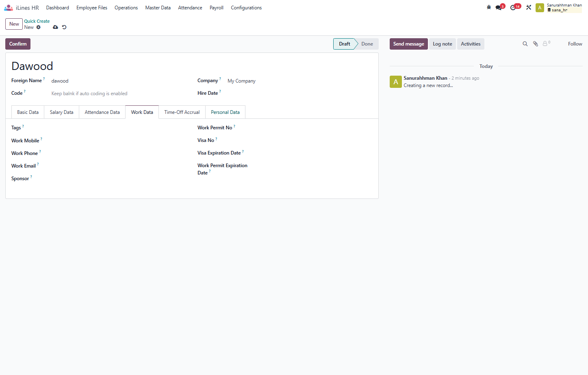The image size is (588, 375).
Task: Open the Attendance menu
Action: tap(190, 8)
